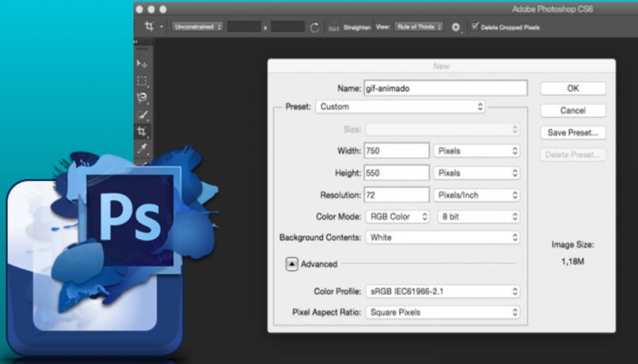
Task: Toggle the Delete Cropped Pixels checkbox
Action: (474, 26)
